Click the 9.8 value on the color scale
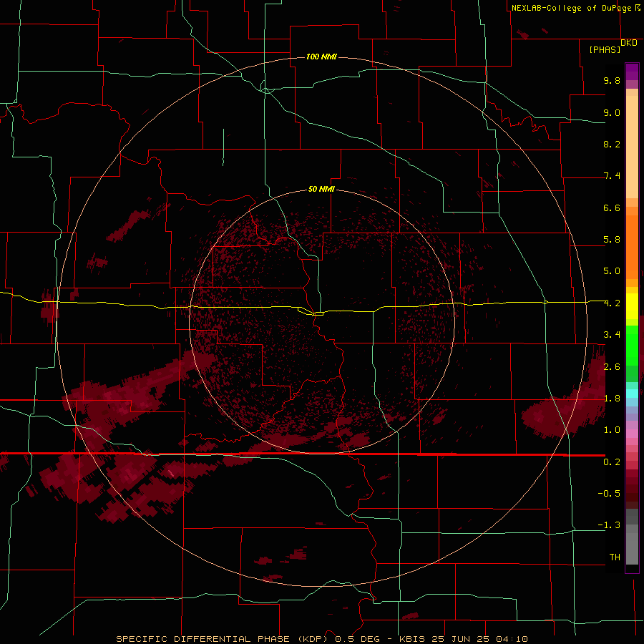 [x=612, y=80]
